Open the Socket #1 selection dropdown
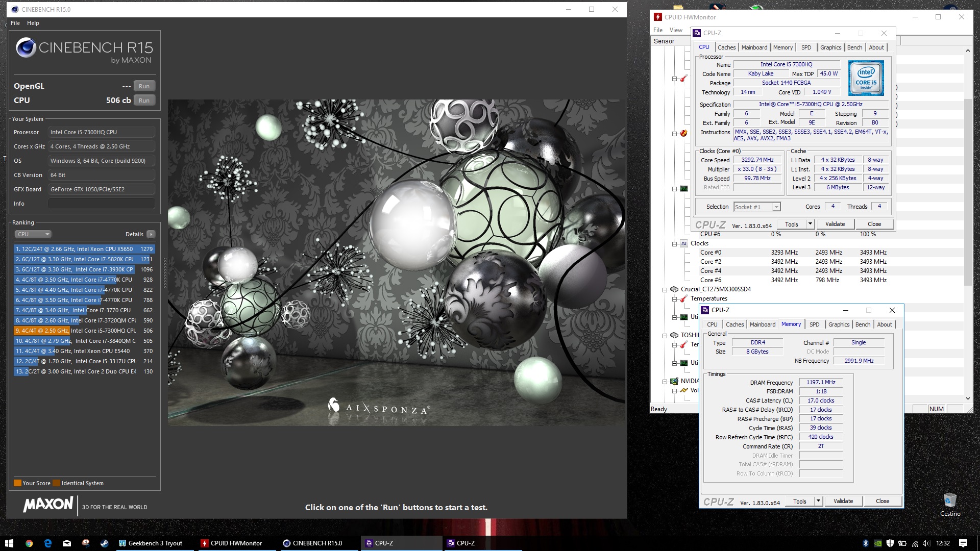This screenshot has width=980, height=551. [x=757, y=207]
